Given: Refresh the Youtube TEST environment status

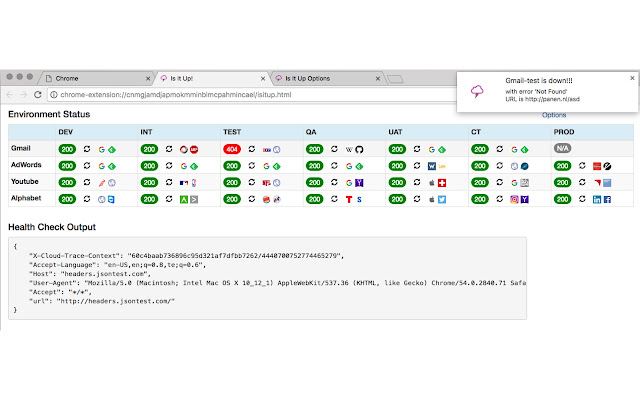Looking at the screenshot, I should (252, 182).
